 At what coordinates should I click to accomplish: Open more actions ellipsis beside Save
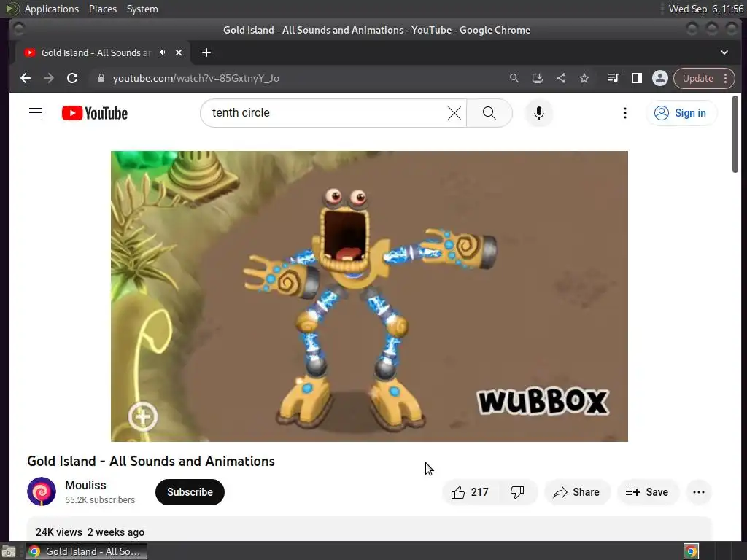(699, 492)
